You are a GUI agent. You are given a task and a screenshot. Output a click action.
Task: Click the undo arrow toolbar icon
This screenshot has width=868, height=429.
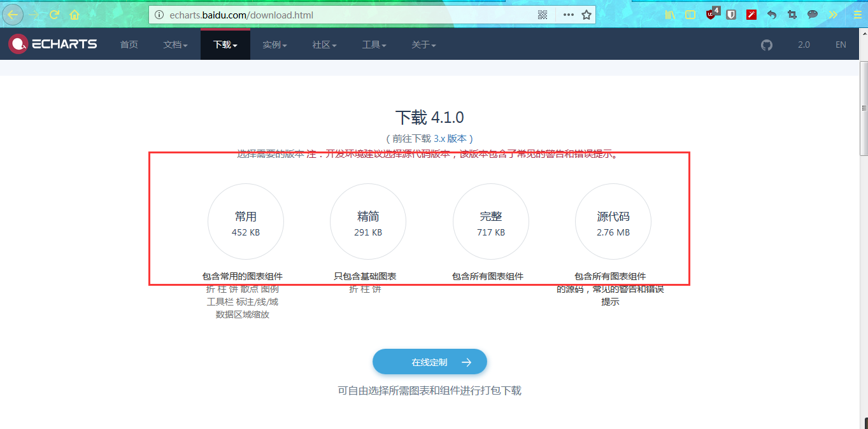pyautogui.click(x=772, y=14)
